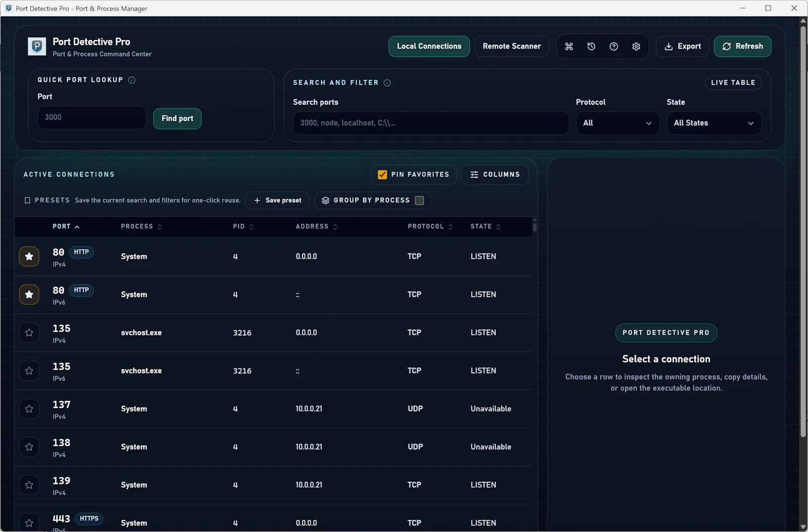Click address 10.0.0.21 in port 137 row

(309, 409)
